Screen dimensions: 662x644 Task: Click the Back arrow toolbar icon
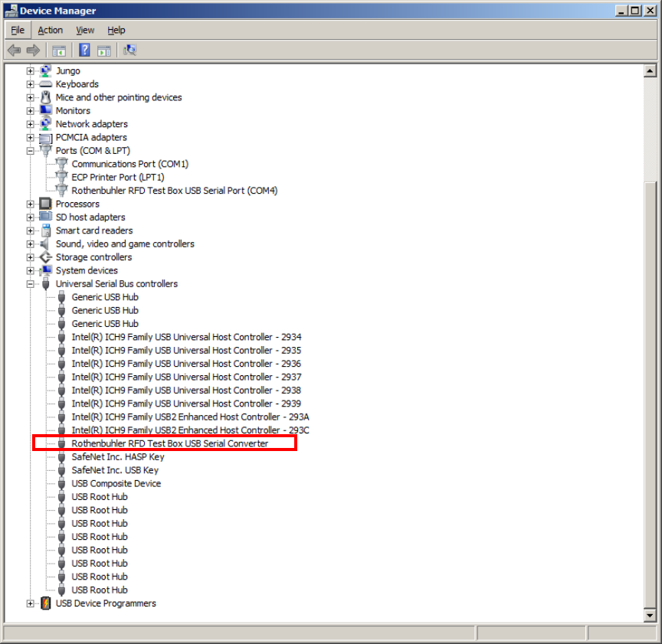[15, 51]
